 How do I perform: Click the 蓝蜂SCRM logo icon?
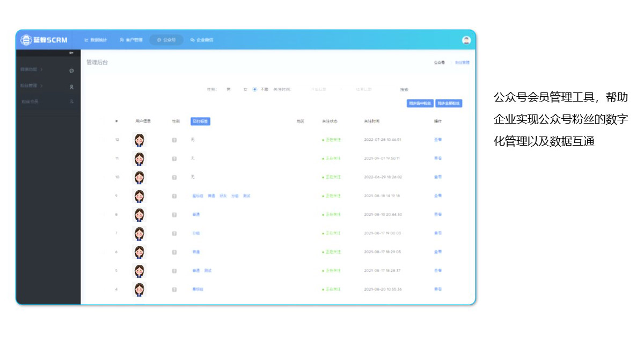(x=26, y=40)
